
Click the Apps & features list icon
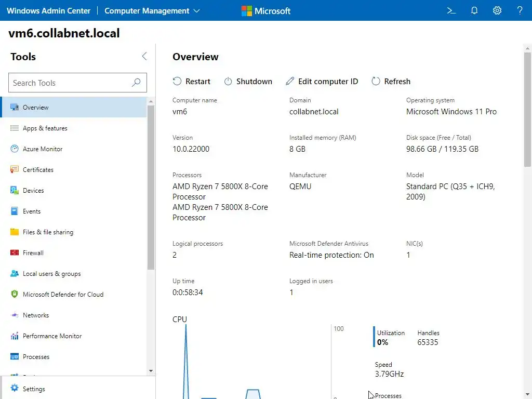pos(14,128)
